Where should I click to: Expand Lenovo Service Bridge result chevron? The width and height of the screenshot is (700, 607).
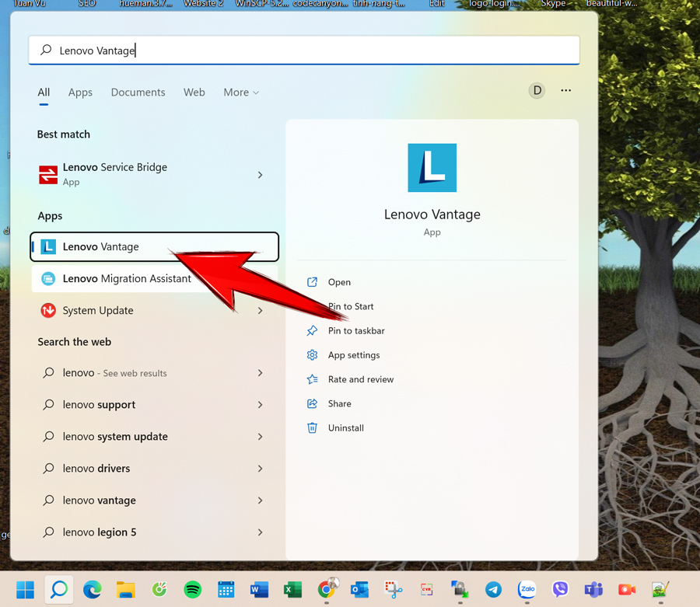pos(261,175)
